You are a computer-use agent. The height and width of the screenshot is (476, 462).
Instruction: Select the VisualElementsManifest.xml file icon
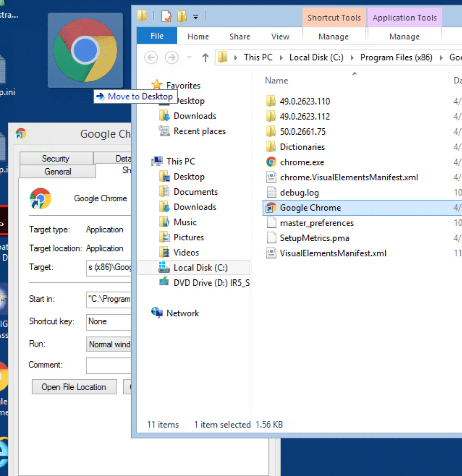(x=271, y=253)
